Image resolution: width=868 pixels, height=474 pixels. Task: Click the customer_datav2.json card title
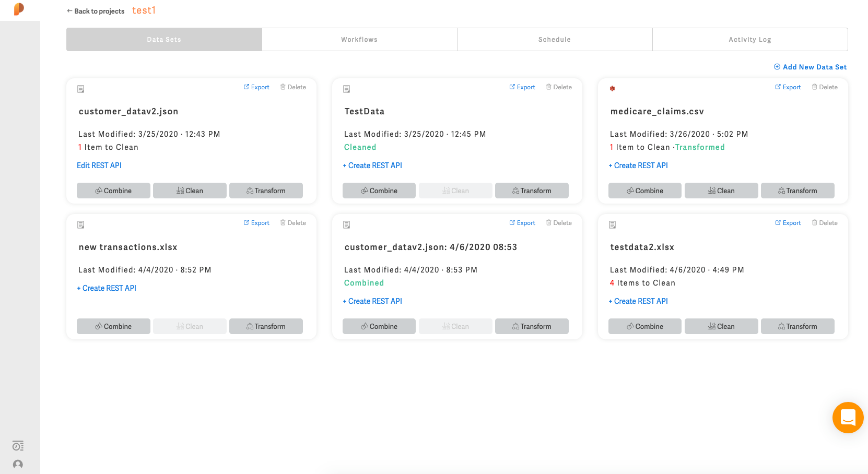pyautogui.click(x=128, y=111)
